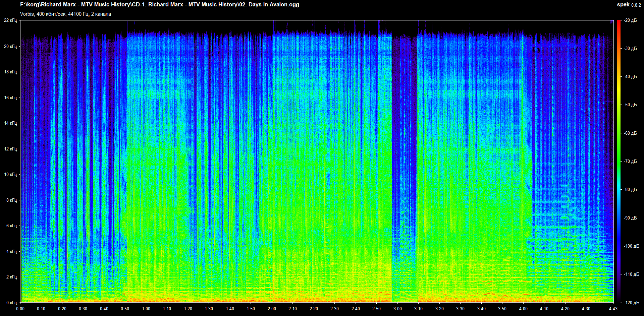Click the 16 кГц frequency axis label
Viewport: 644px width, 316px height.
(10, 98)
